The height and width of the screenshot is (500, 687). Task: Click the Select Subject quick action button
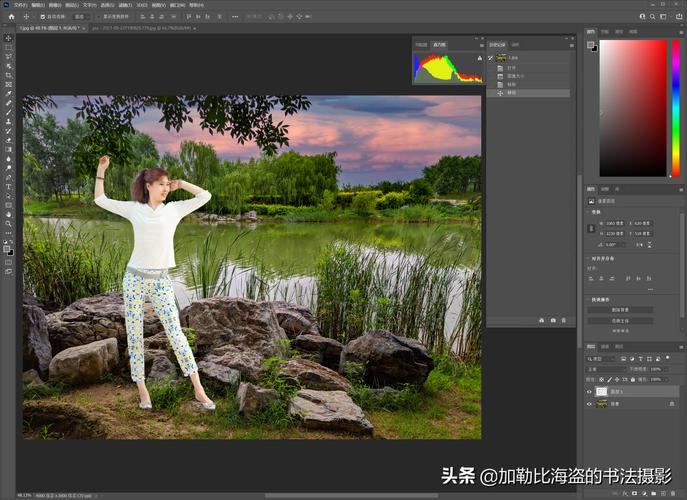620,321
